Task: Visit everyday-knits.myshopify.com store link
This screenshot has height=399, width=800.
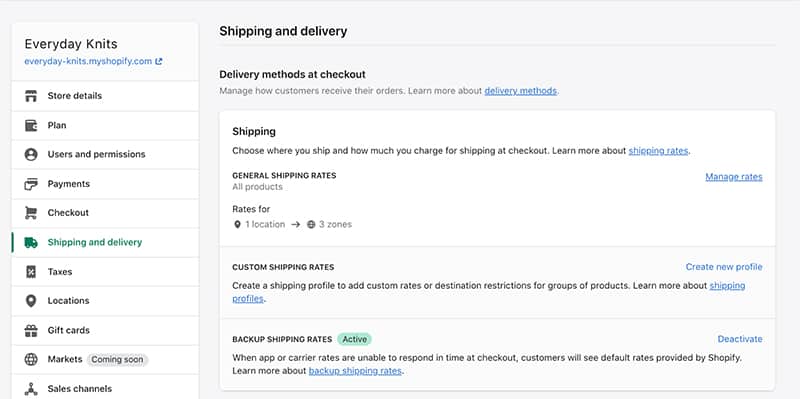Action: (x=88, y=61)
